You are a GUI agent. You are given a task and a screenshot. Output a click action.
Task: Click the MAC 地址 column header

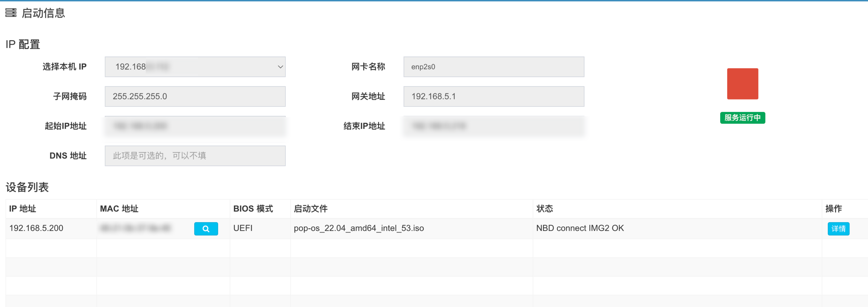pos(119,209)
